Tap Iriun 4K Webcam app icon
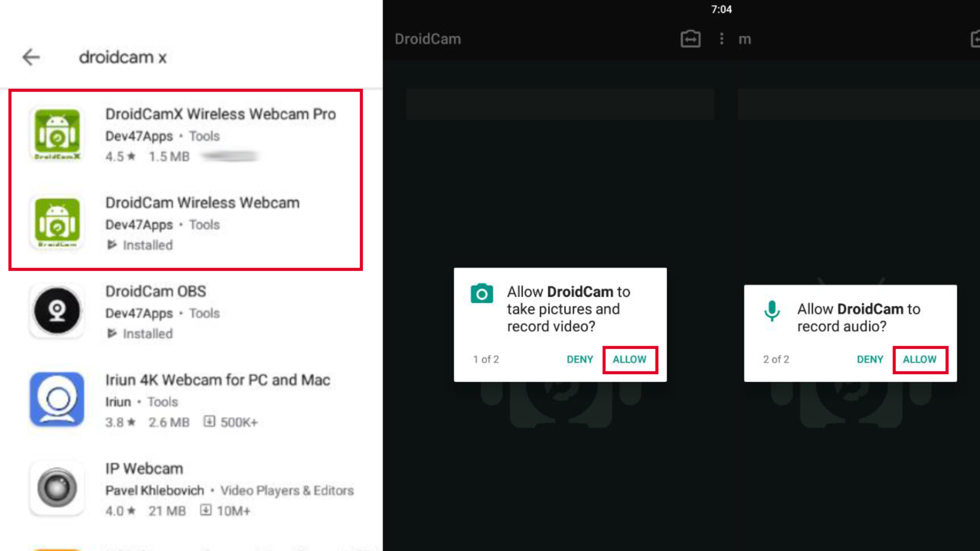Image resolution: width=980 pixels, height=551 pixels. click(57, 399)
